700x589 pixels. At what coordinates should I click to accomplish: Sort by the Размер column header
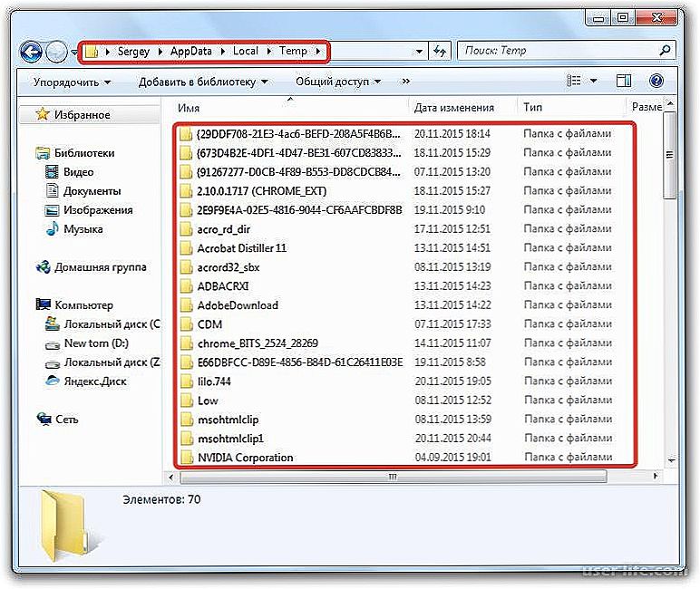646,107
